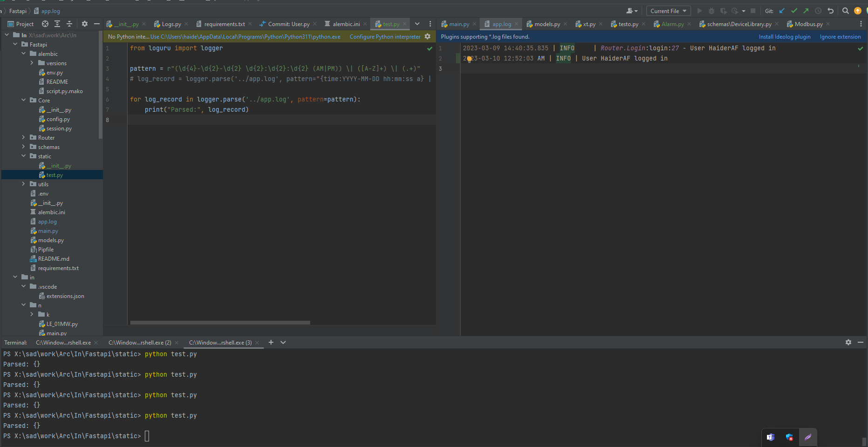
Task: Close the requirements.txt editor tab
Action: pos(250,24)
